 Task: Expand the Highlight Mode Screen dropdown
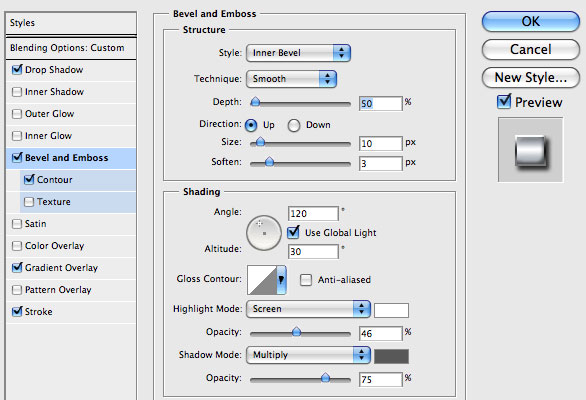308,309
